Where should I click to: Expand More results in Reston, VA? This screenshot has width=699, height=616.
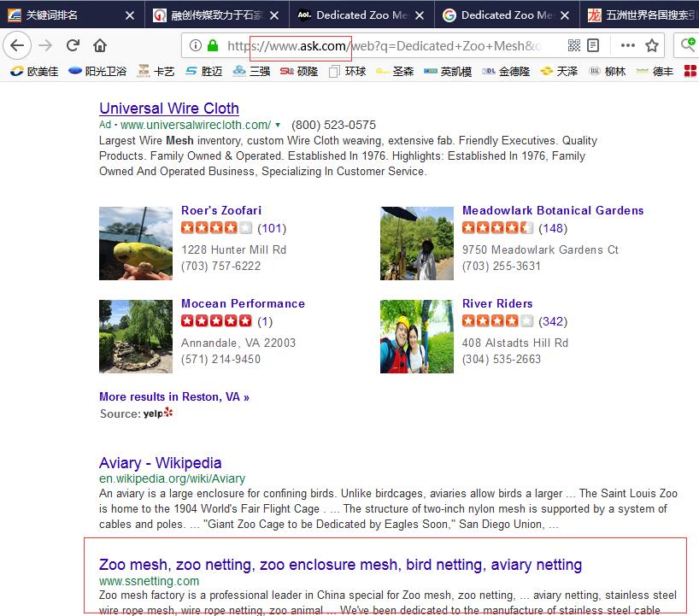pyautogui.click(x=173, y=396)
